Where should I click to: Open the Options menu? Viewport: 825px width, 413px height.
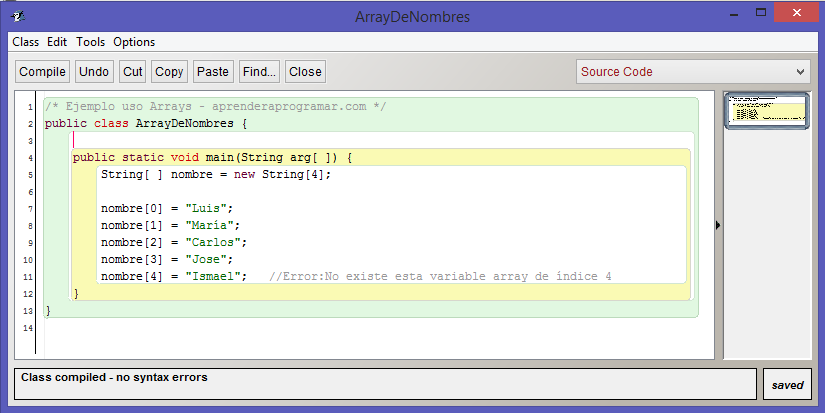(134, 42)
